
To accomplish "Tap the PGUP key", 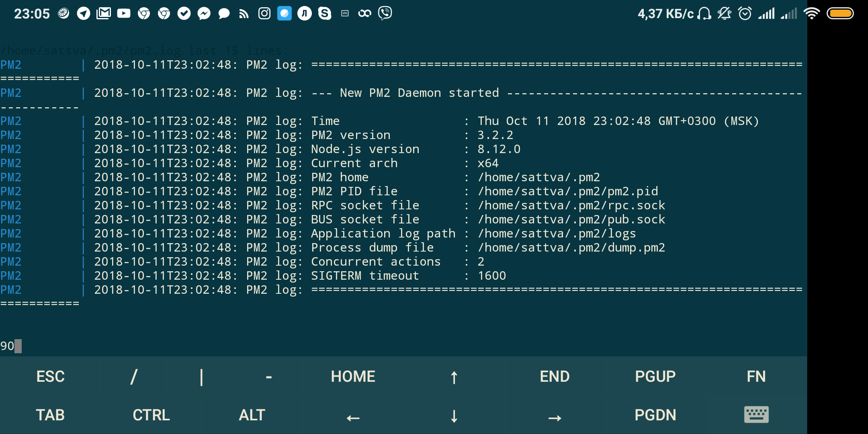I will coord(655,377).
